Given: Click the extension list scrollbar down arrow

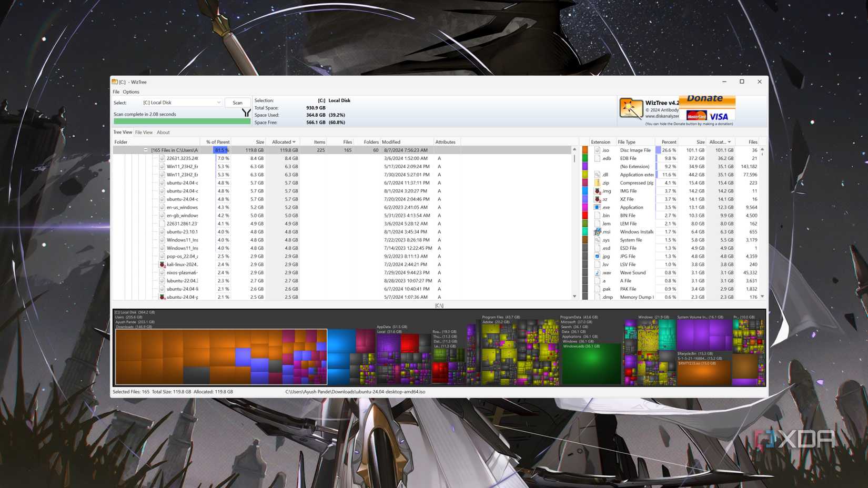Looking at the screenshot, I should point(762,297).
